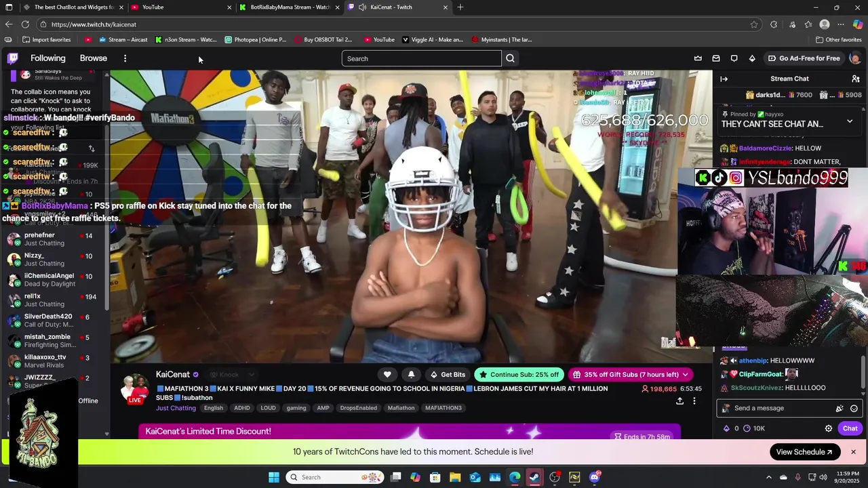The height and width of the screenshot is (488, 868).
Task: Open rell1x channel in sidebar
Action: 53,300
